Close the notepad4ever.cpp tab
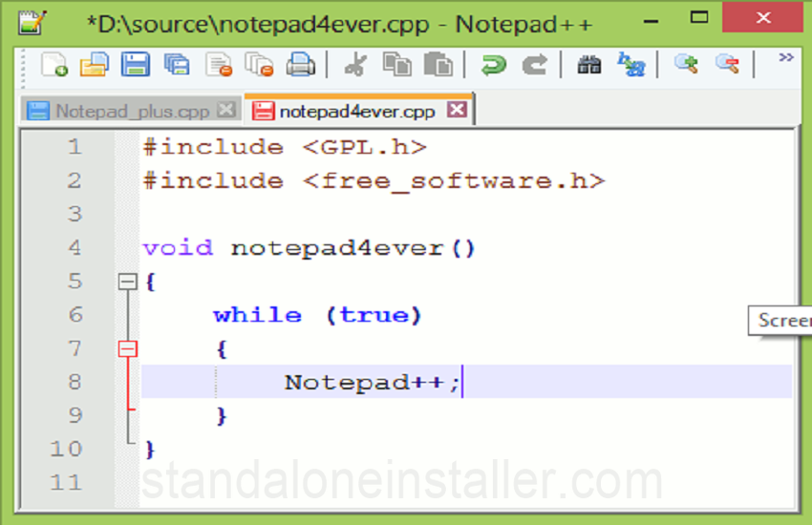The image size is (812, 525). (x=457, y=109)
